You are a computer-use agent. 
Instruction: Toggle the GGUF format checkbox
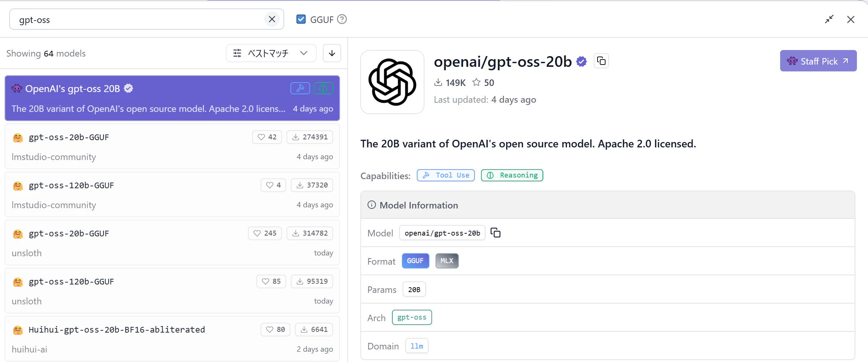(301, 19)
